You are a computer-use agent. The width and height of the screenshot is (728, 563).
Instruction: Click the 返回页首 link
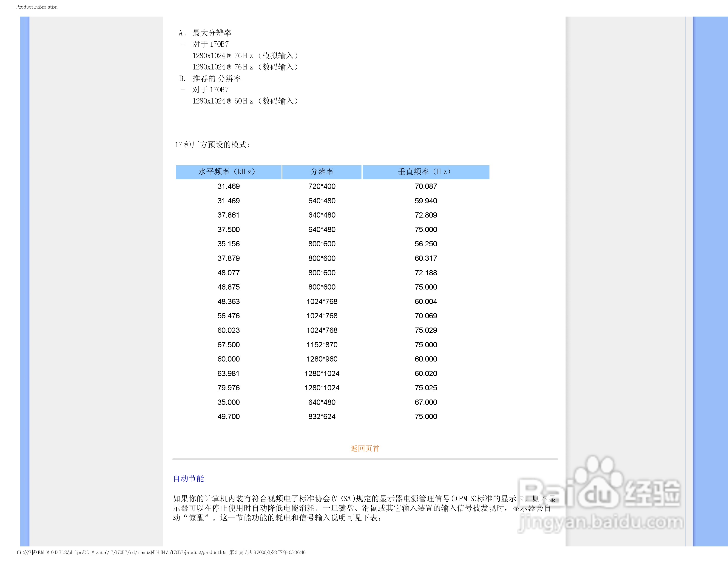tap(365, 448)
